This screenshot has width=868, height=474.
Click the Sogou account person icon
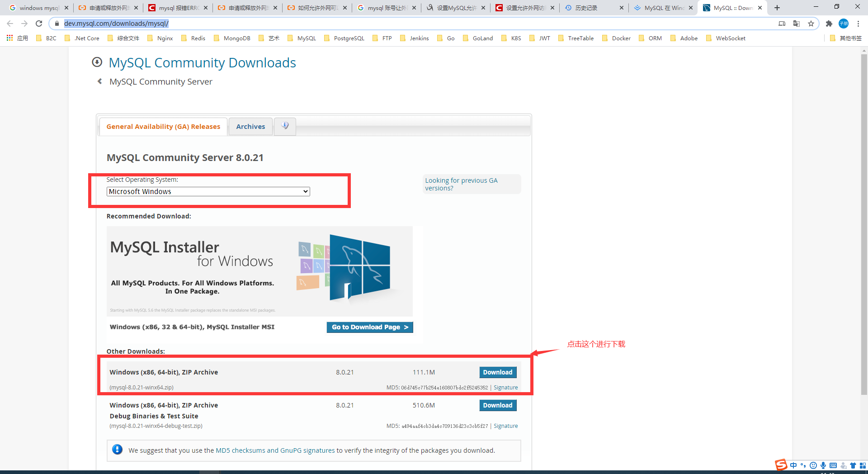[843, 465]
